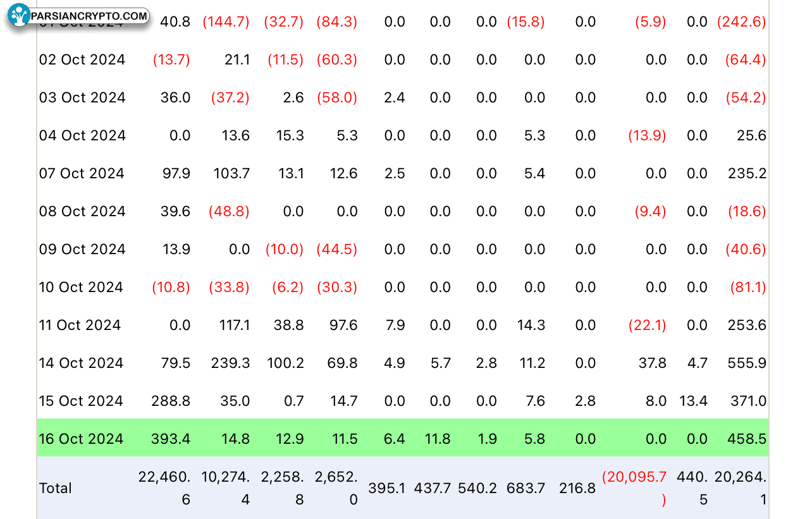Click '(81.1)' total for 10 Oct
812x519 pixels.
click(x=747, y=287)
